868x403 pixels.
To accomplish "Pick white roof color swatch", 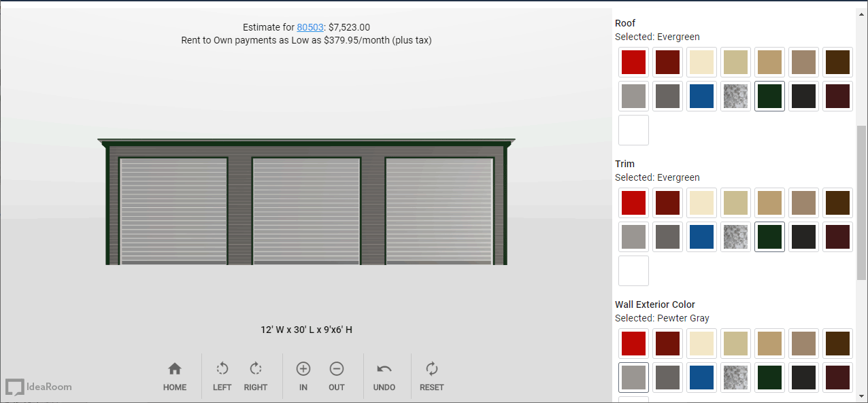I will 633,130.
